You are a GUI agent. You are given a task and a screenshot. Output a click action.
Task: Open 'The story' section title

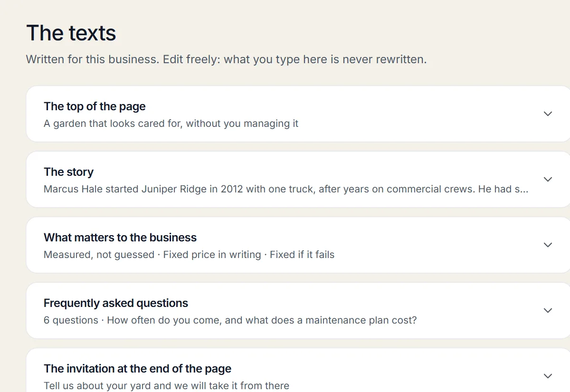pyautogui.click(x=68, y=172)
